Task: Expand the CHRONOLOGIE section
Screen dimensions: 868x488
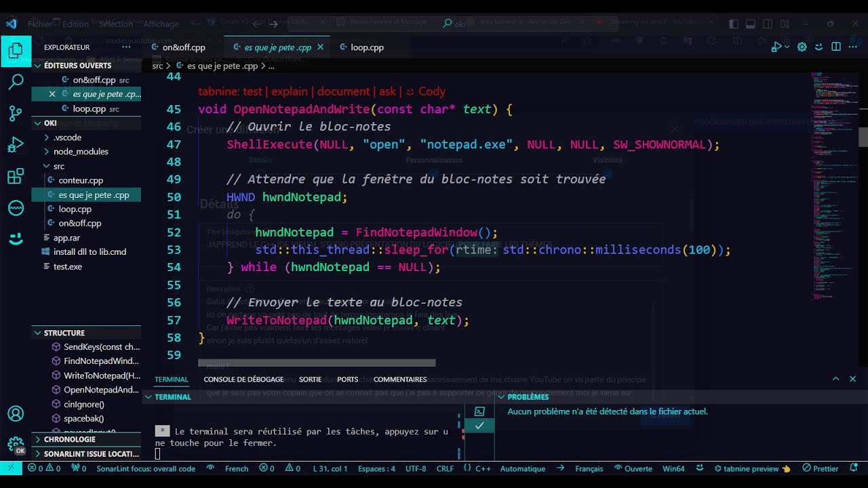Action: click(86, 439)
